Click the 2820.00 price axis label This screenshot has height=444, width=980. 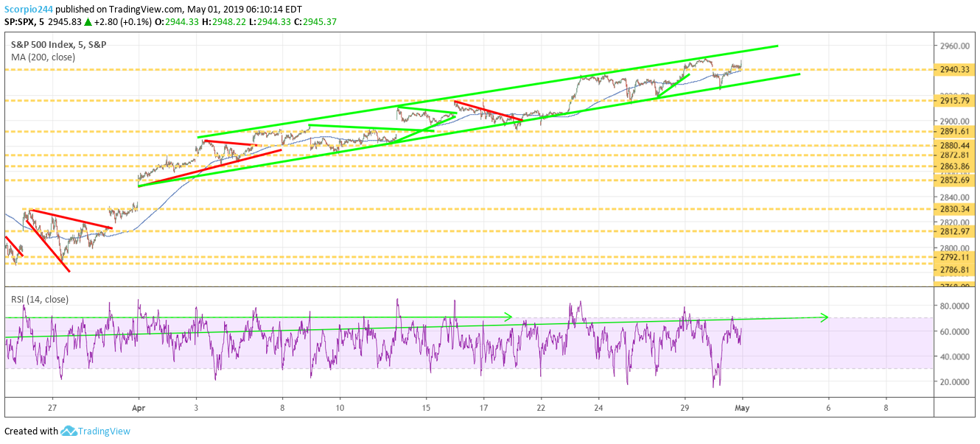[x=954, y=222]
